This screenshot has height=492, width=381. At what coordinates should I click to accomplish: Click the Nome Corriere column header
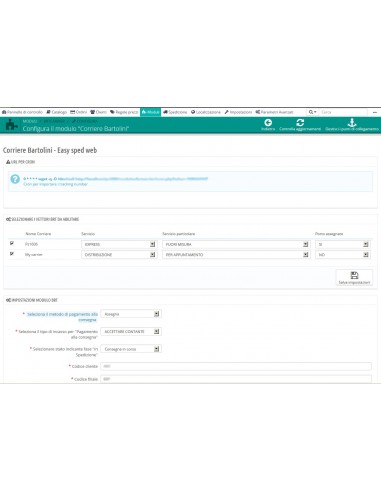pos(38,234)
